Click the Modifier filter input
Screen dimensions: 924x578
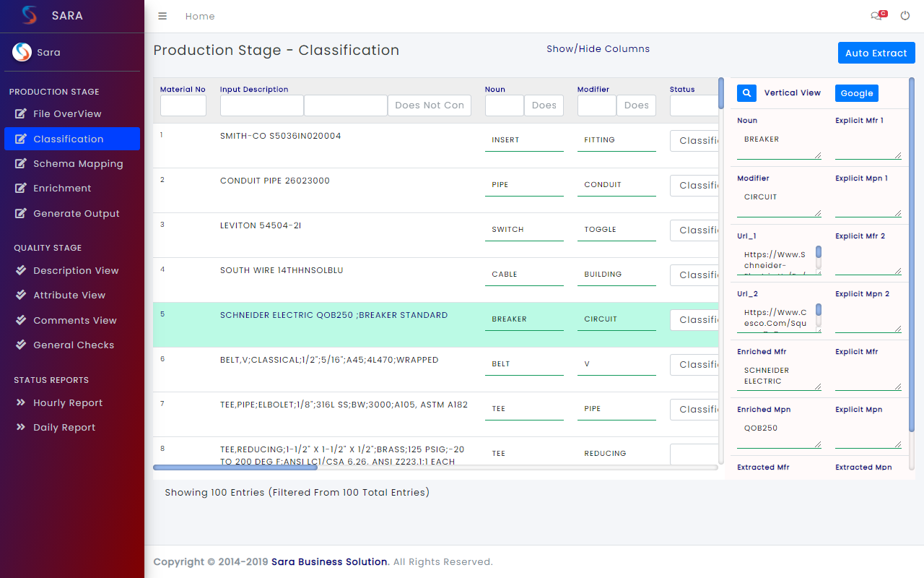coord(597,105)
